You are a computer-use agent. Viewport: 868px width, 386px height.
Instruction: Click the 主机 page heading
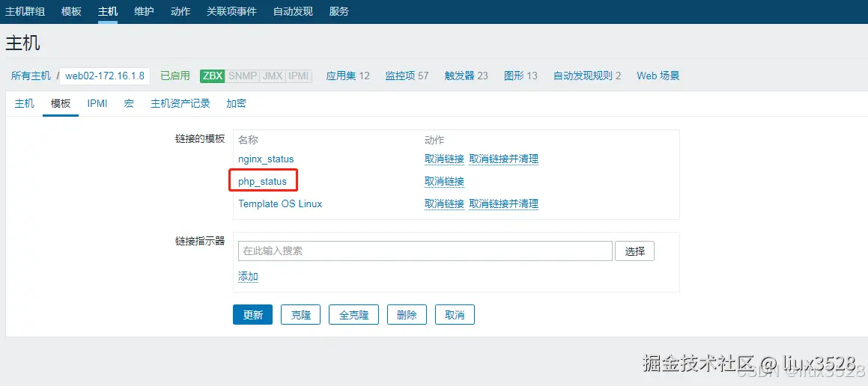(x=22, y=43)
